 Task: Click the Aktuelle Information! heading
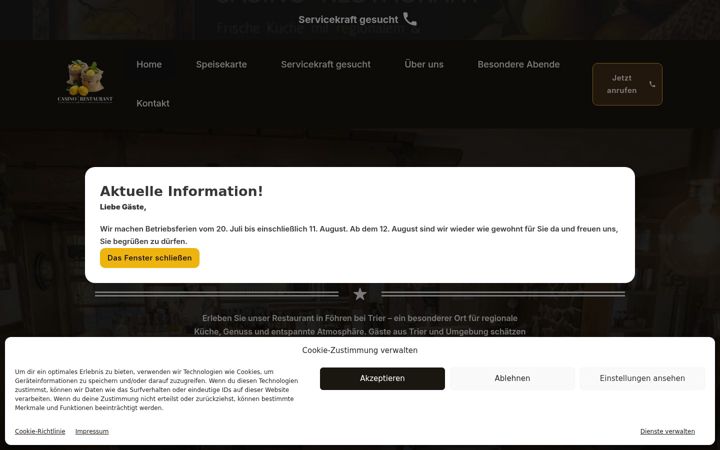[181, 191]
